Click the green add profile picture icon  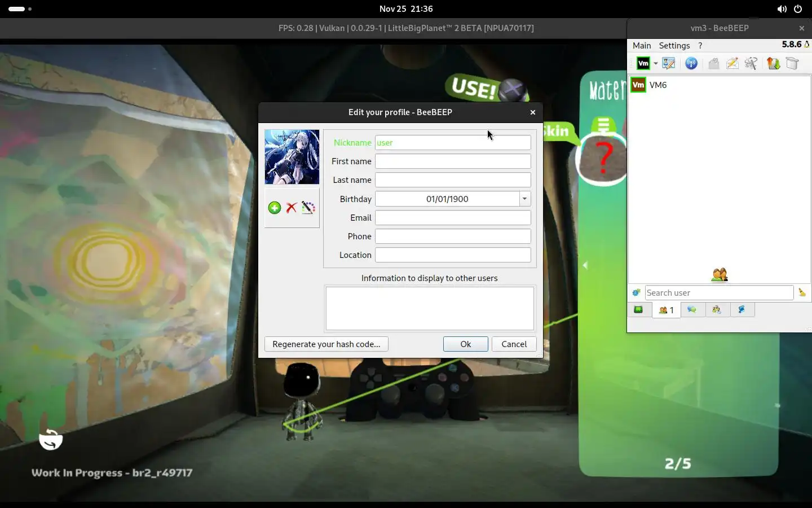tap(275, 208)
